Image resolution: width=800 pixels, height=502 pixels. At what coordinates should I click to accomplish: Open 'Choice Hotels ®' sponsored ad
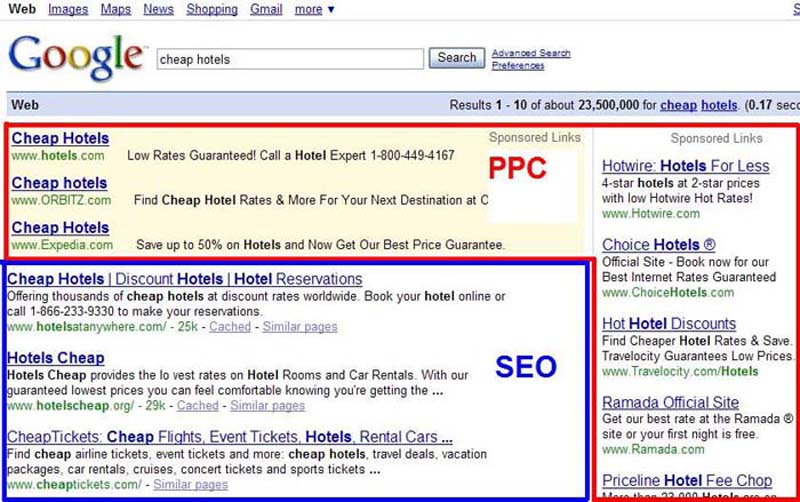coord(659,245)
